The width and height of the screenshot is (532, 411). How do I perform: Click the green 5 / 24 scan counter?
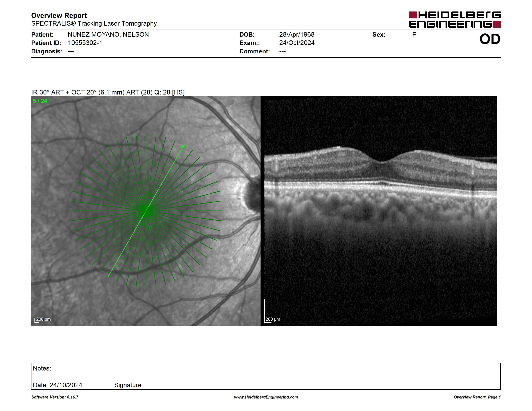click(40, 101)
